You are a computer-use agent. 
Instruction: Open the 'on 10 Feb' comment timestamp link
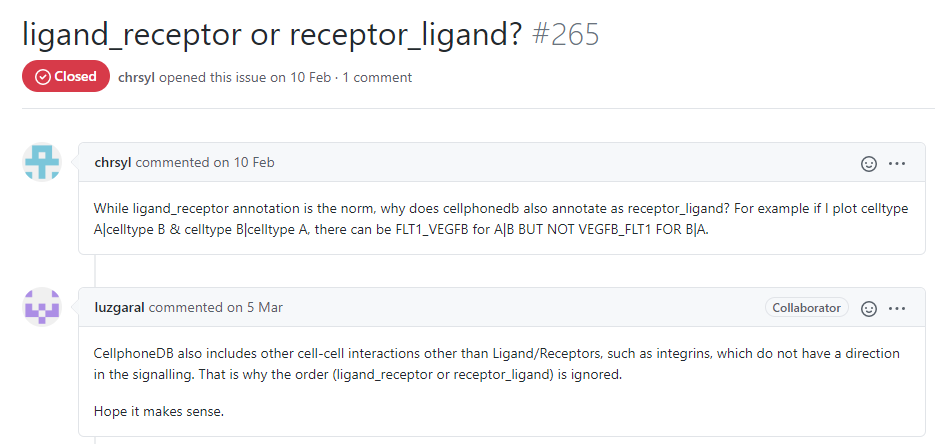245,162
